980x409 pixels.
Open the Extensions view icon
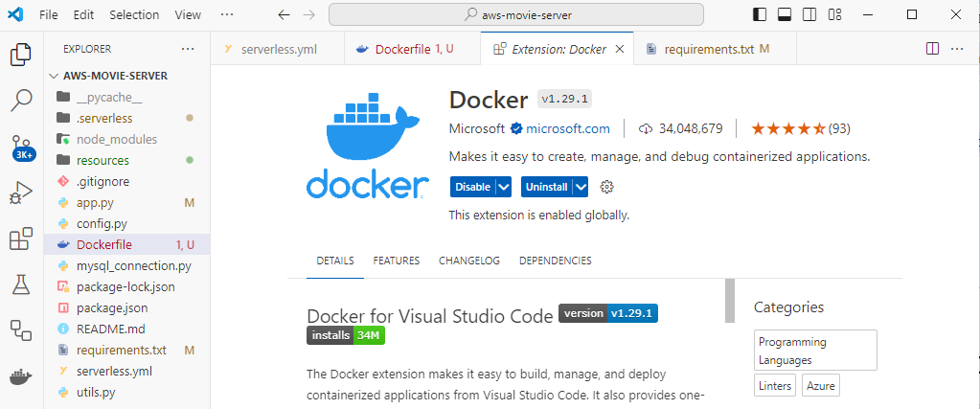click(21, 239)
